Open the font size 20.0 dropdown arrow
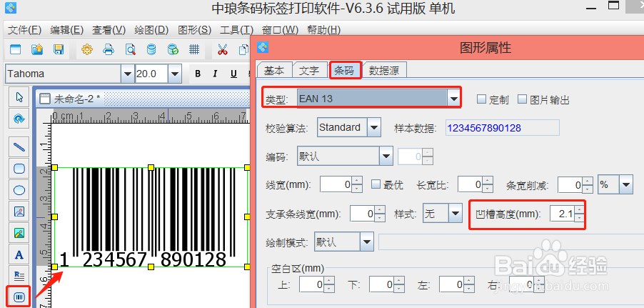This screenshot has width=644, height=308. (x=175, y=74)
